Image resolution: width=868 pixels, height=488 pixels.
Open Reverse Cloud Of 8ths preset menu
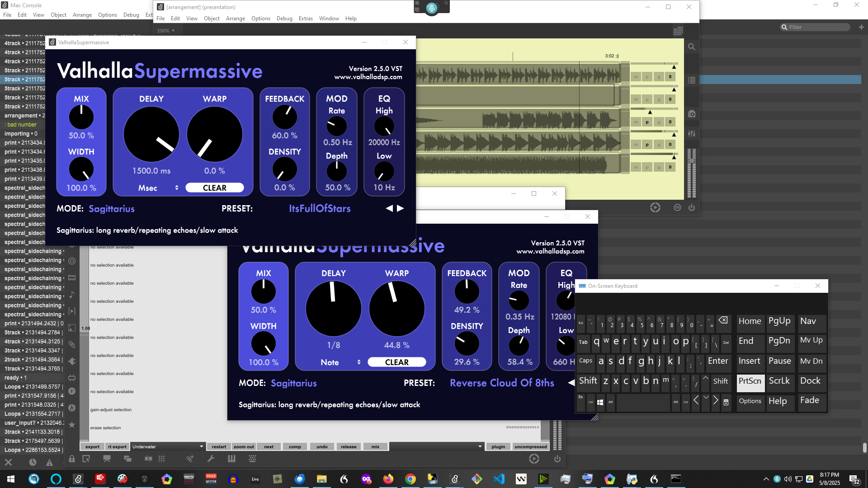(x=502, y=383)
